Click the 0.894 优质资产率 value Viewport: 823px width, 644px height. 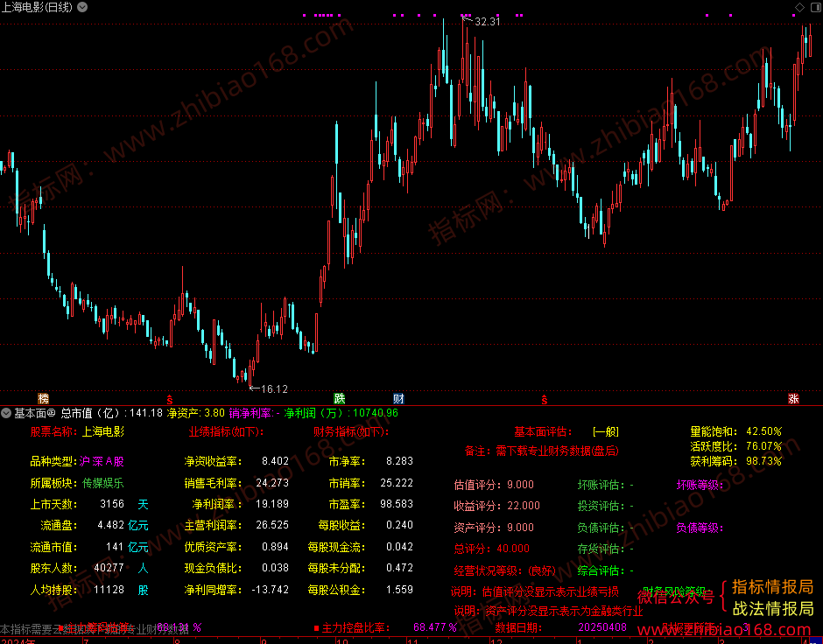click(276, 547)
